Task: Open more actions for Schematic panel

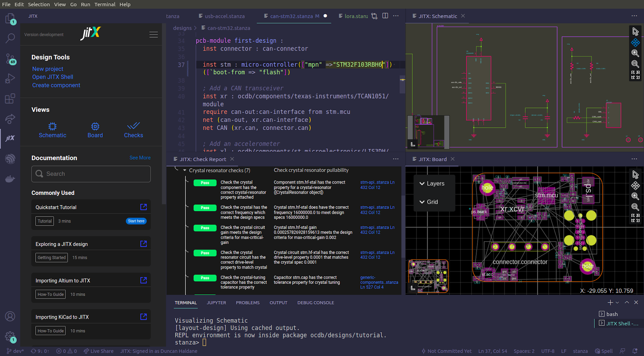Action: [x=634, y=16]
